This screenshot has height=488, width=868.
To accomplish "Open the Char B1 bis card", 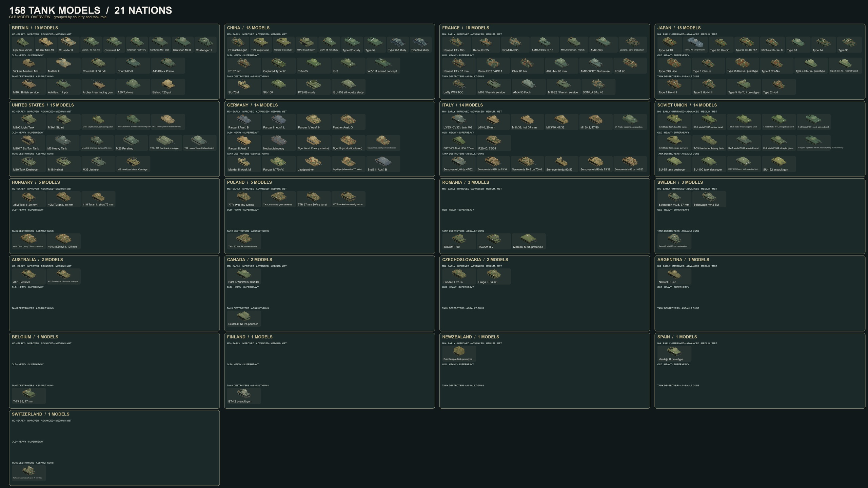I will point(527,66).
